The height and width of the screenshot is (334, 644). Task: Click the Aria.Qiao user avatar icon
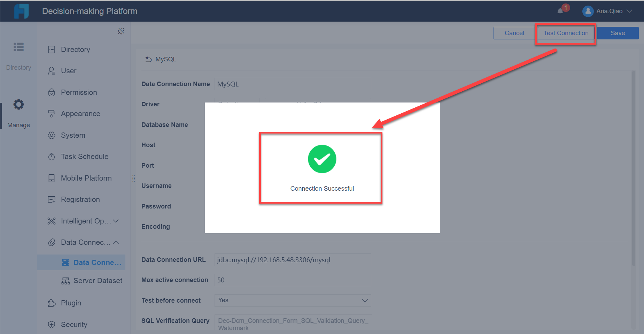click(588, 11)
